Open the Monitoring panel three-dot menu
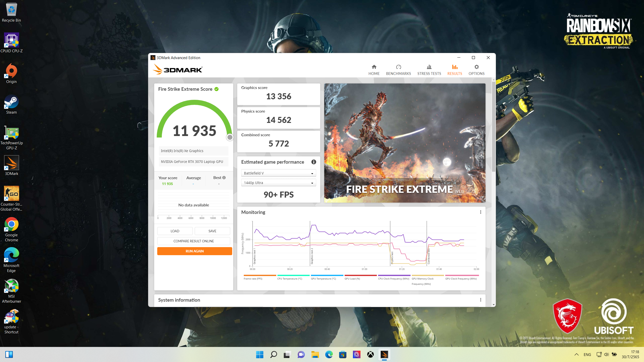 tap(480, 212)
